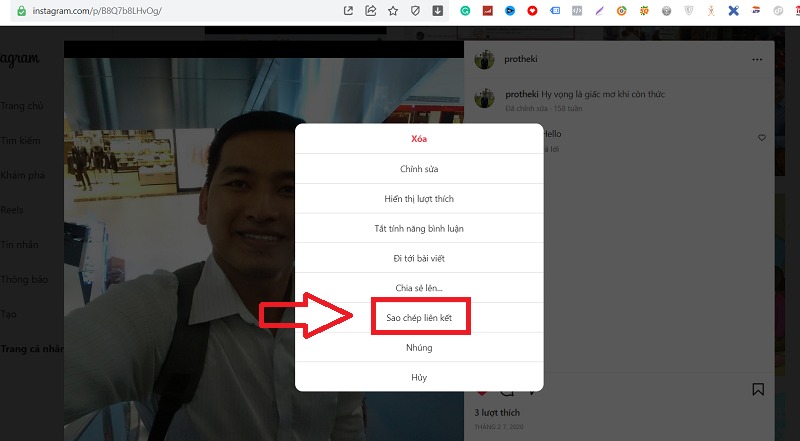Select Chỉnh sửa in the popup menu
The width and height of the screenshot is (800, 441).
(418, 169)
